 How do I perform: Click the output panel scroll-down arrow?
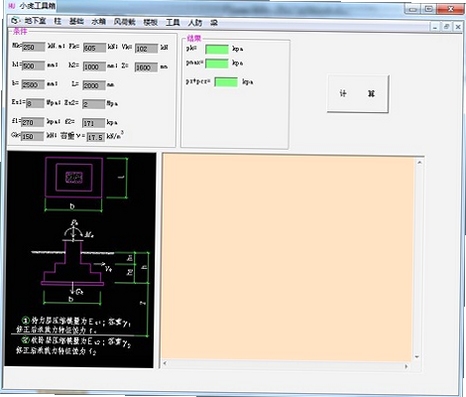point(417,357)
